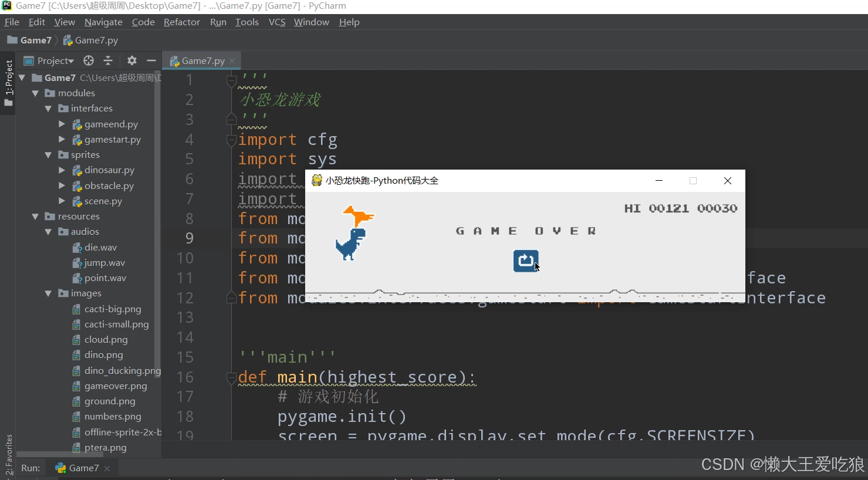868x480 pixels.
Task: Open the VCS menu
Action: [277, 22]
